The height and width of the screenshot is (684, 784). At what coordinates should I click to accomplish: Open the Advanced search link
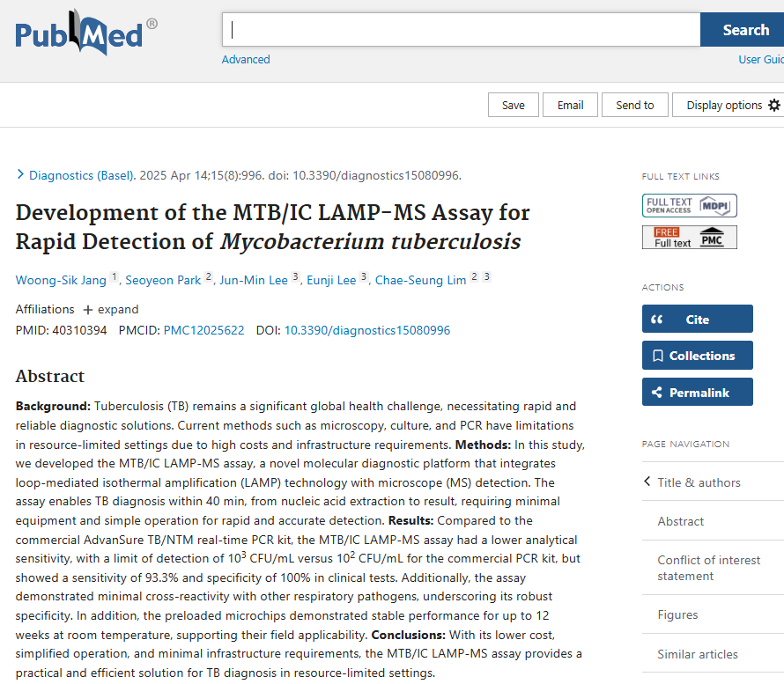(246, 59)
